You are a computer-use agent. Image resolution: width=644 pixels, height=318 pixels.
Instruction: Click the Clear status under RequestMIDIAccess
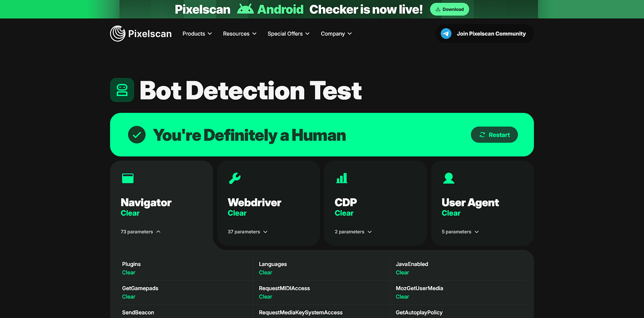coord(265,297)
